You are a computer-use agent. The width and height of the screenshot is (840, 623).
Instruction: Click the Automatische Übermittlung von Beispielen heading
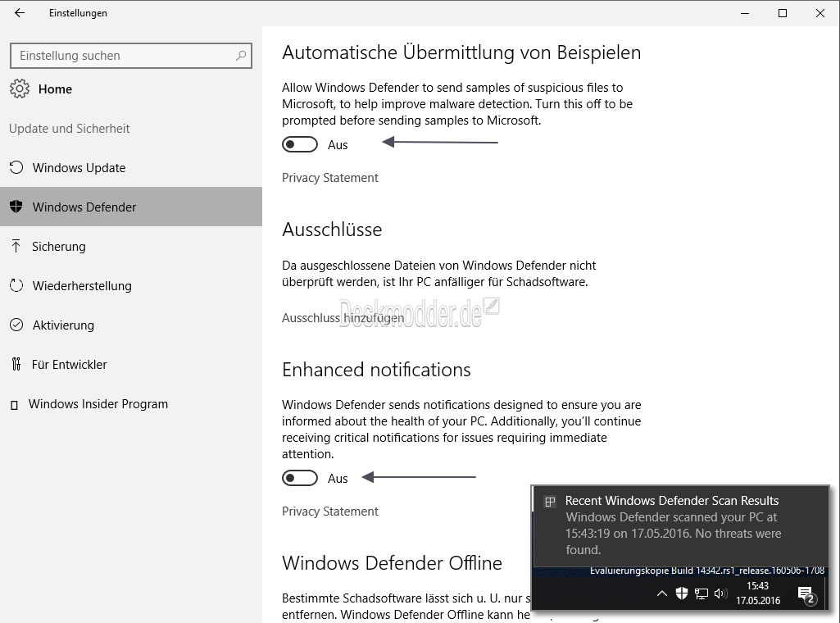(461, 52)
